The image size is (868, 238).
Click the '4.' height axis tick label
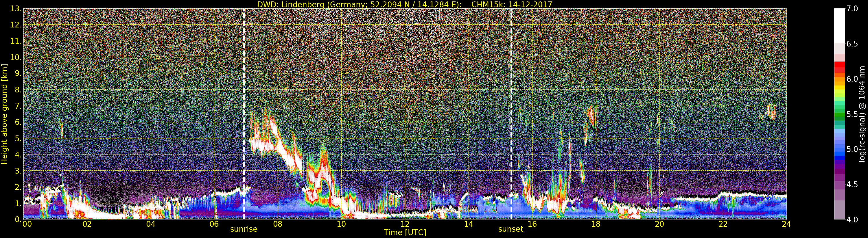18,155
